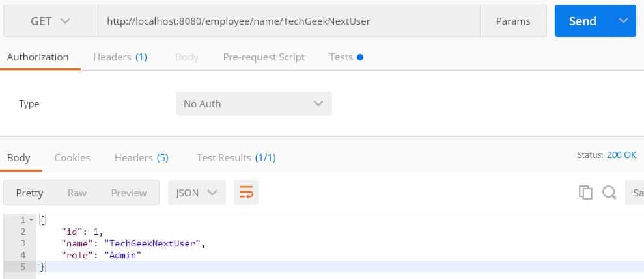
Task: Show Test Results (1/1) tab
Action: [x=236, y=158]
